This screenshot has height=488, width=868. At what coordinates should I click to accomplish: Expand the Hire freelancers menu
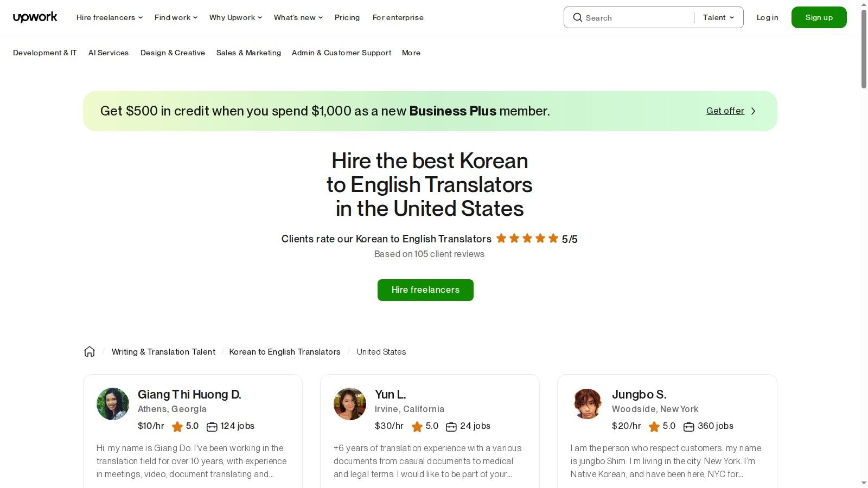(108, 17)
